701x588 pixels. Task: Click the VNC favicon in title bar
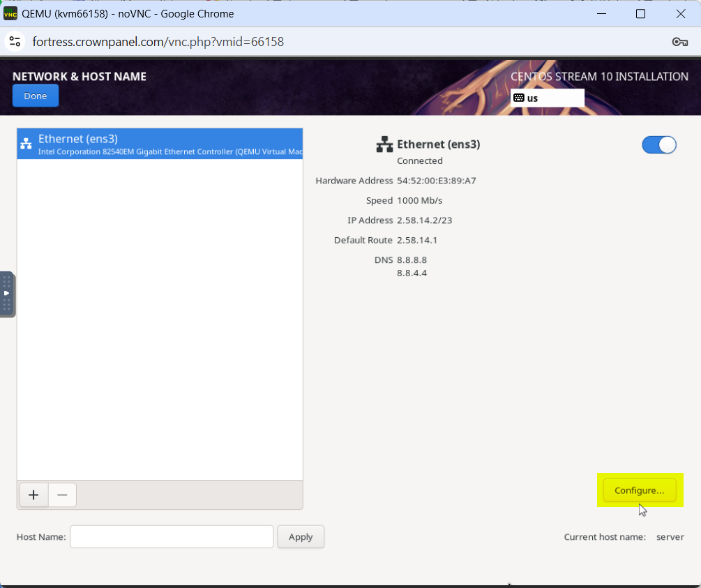[x=10, y=14]
